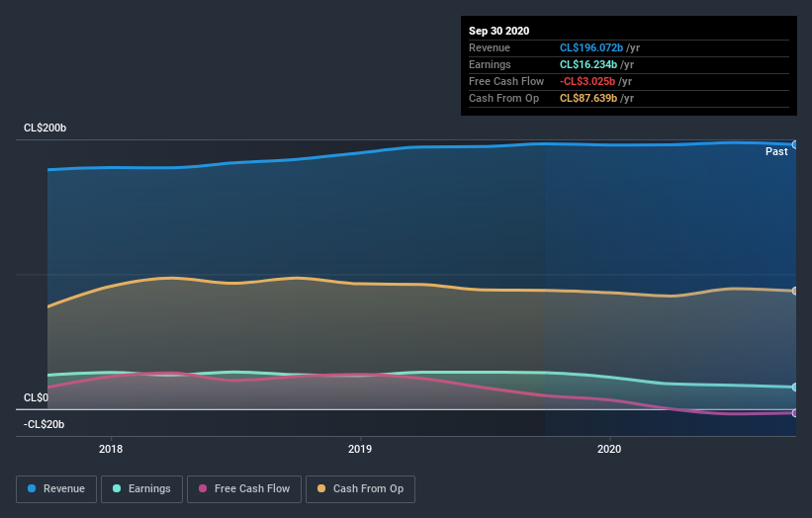The height and width of the screenshot is (518, 812).
Task: Toggle the Free Cash Flow legend button
Action: [244, 489]
